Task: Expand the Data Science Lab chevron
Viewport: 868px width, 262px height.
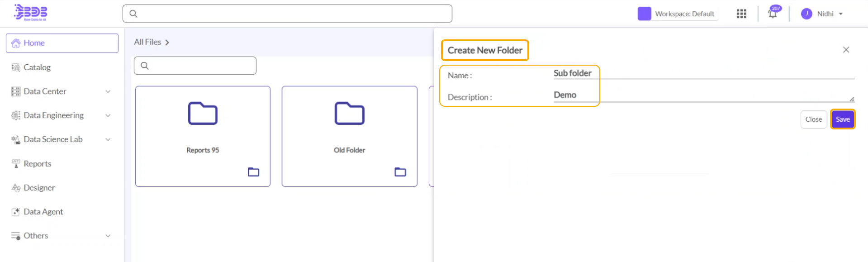Action: point(108,139)
